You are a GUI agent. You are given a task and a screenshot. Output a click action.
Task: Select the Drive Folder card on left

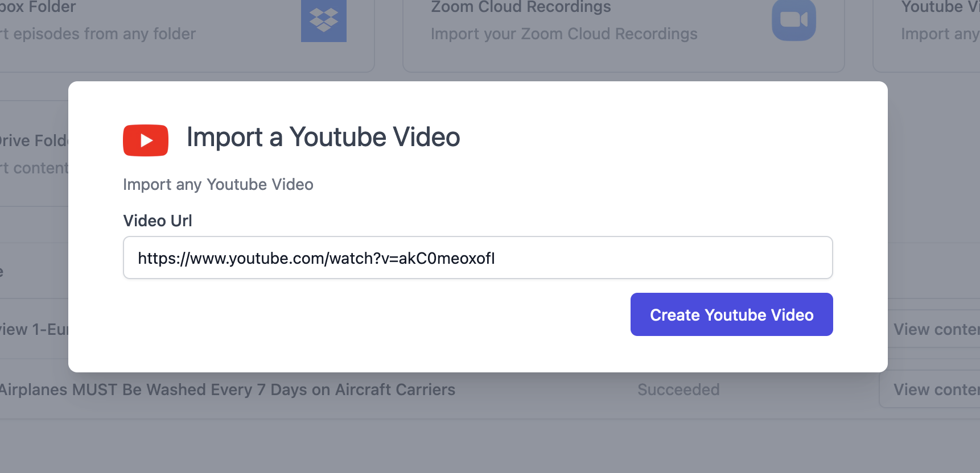click(34, 141)
